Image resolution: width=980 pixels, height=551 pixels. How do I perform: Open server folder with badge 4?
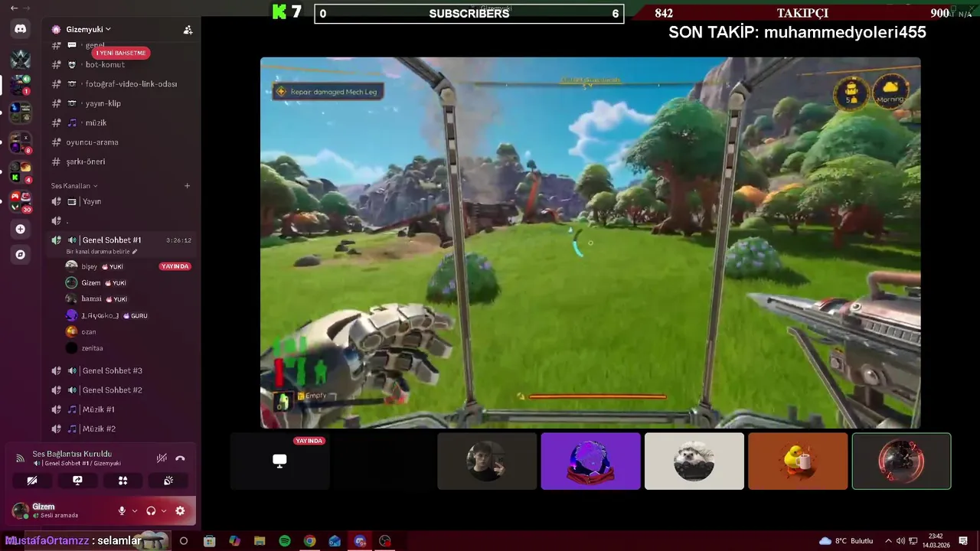(20, 172)
